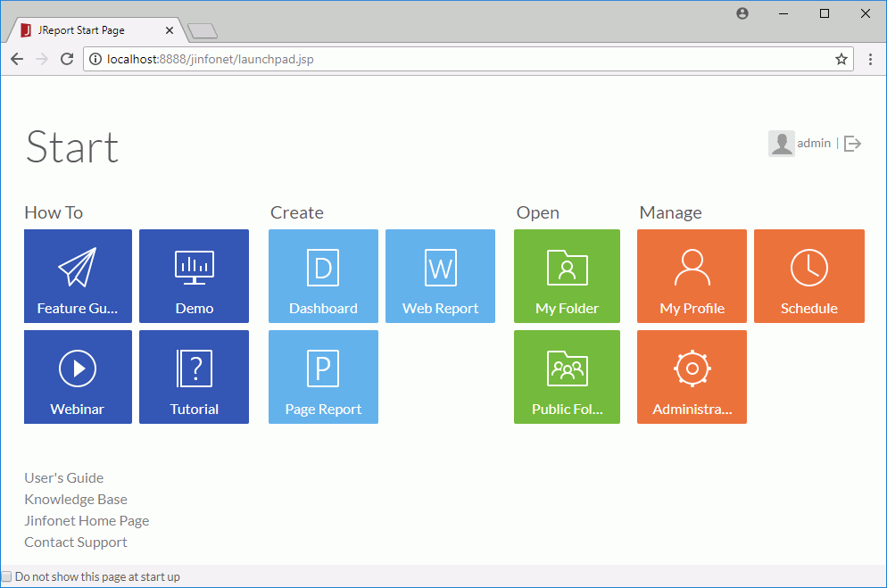
Task: Create a new Dashboard
Action: [x=323, y=276]
